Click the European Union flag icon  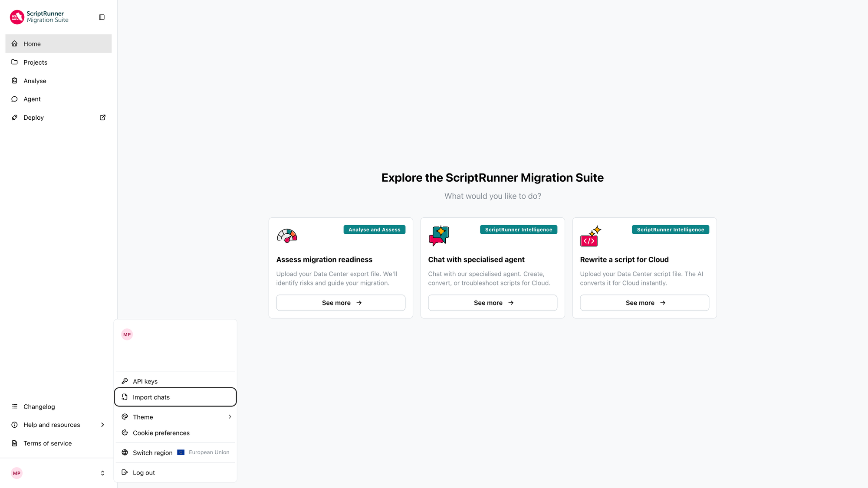[181, 452]
